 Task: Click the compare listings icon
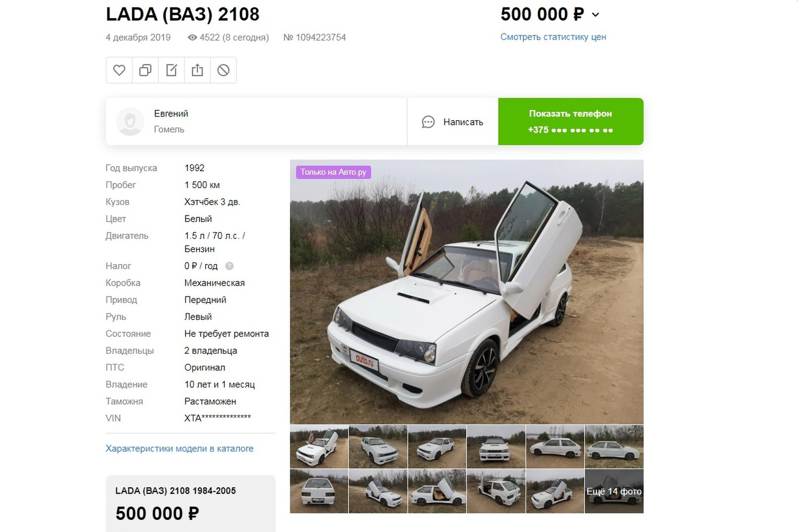(x=145, y=70)
